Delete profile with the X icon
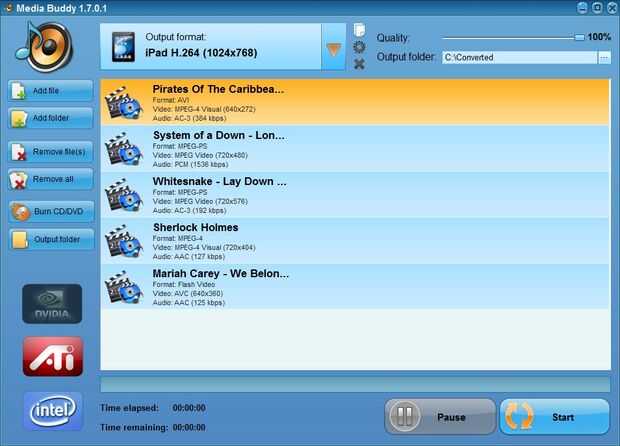The width and height of the screenshot is (620, 446). (x=359, y=64)
